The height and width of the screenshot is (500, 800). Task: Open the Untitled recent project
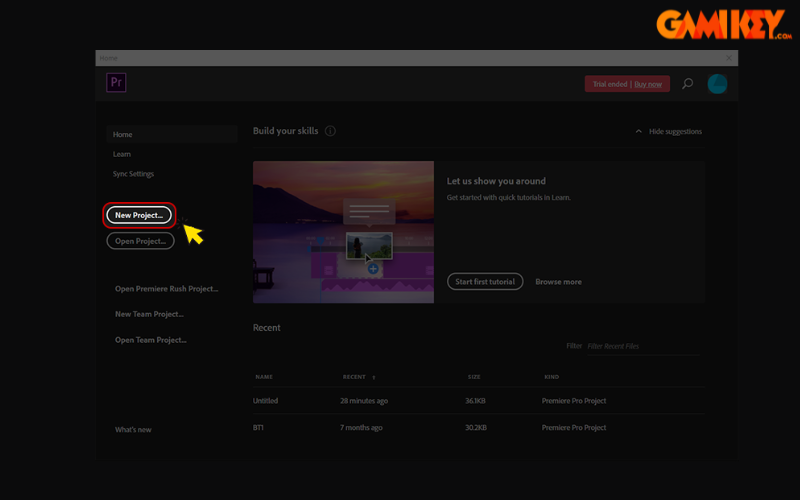coord(265,401)
